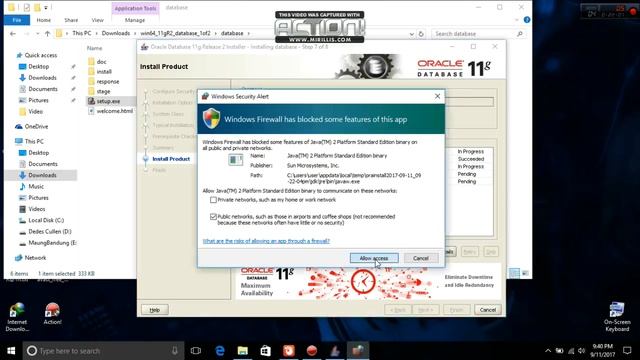Select Downloads under This PC
Viewport: 640px width, 360px height.
point(41,175)
